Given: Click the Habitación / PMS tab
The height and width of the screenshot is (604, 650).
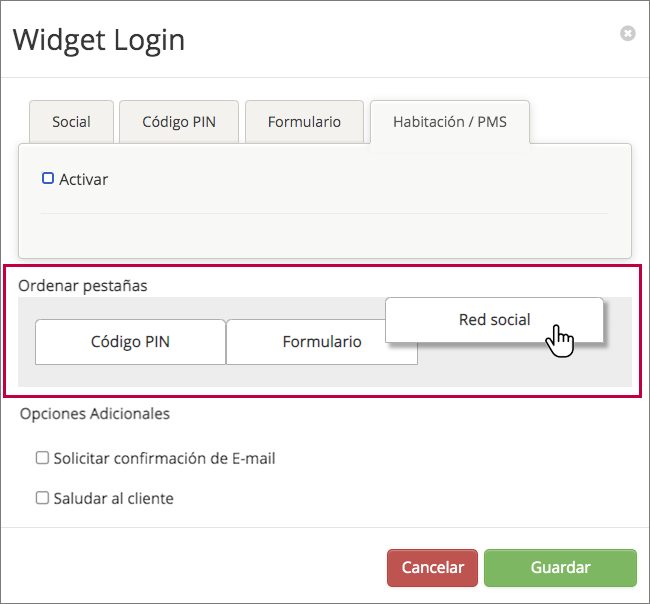Looking at the screenshot, I should [449, 122].
